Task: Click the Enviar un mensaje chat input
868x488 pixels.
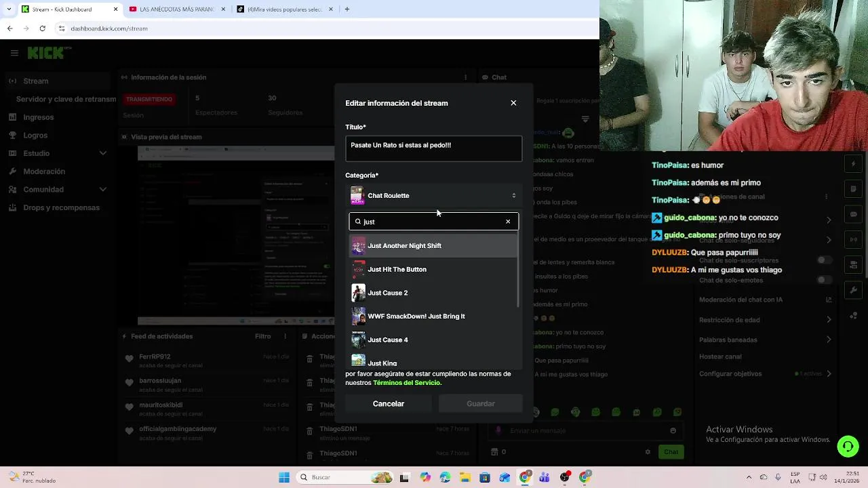Action: [x=585, y=430]
